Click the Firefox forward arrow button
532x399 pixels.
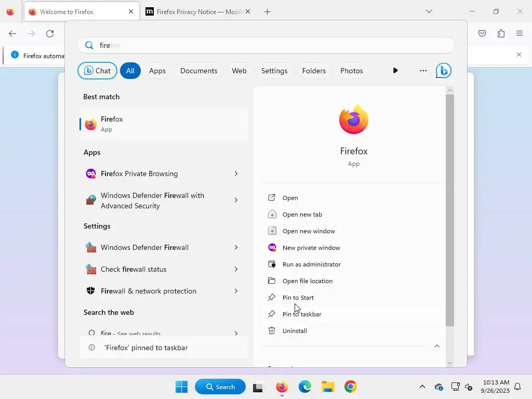pos(31,34)
